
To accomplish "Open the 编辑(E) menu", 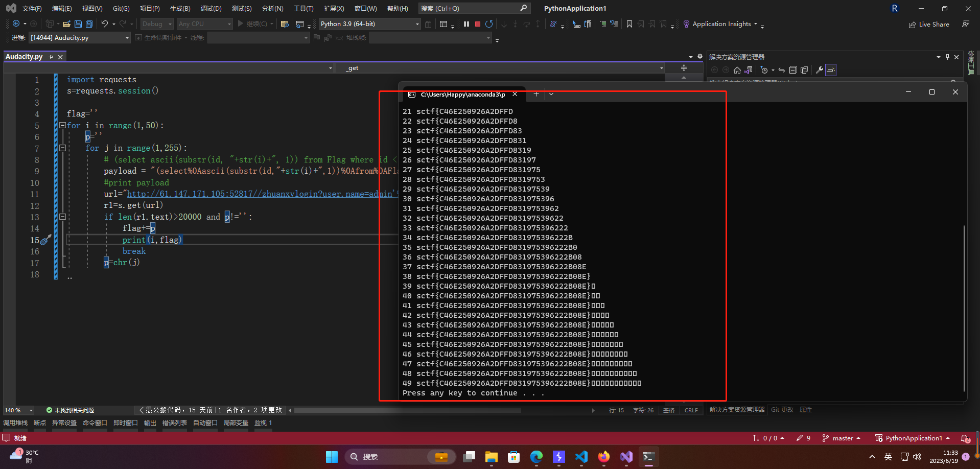I will point(62,8).
